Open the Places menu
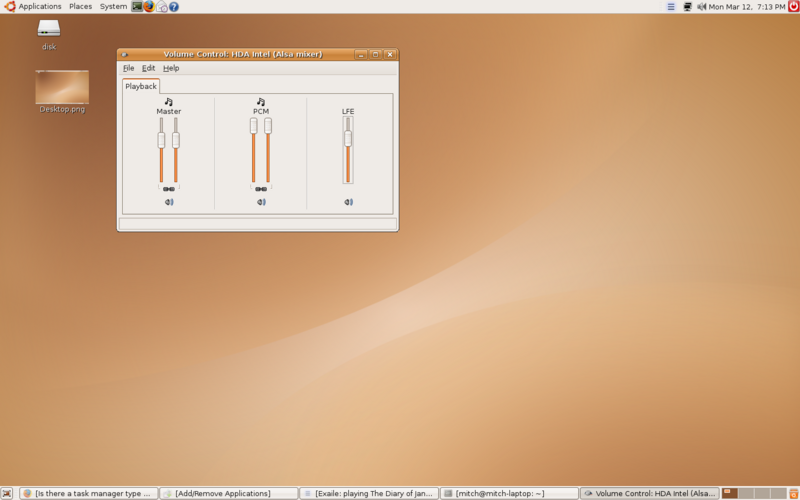The image size is (800, 500). [81, 7]
